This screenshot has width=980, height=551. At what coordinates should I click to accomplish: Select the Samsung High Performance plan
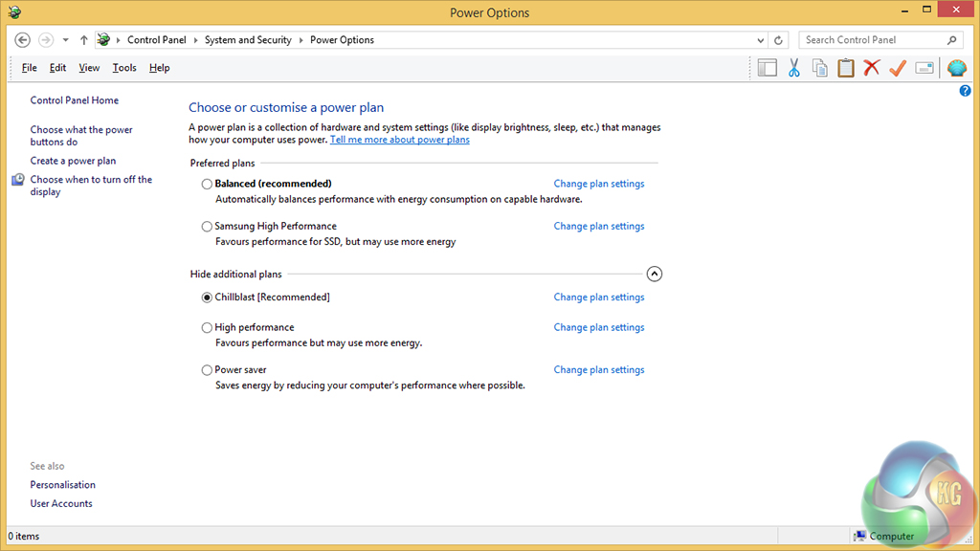[x=207, y=227]
